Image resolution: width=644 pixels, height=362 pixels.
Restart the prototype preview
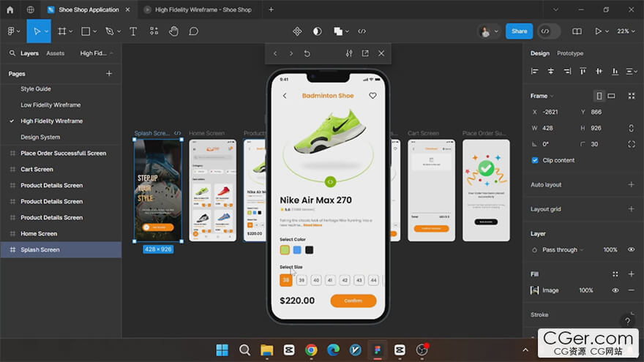point(307,53)
